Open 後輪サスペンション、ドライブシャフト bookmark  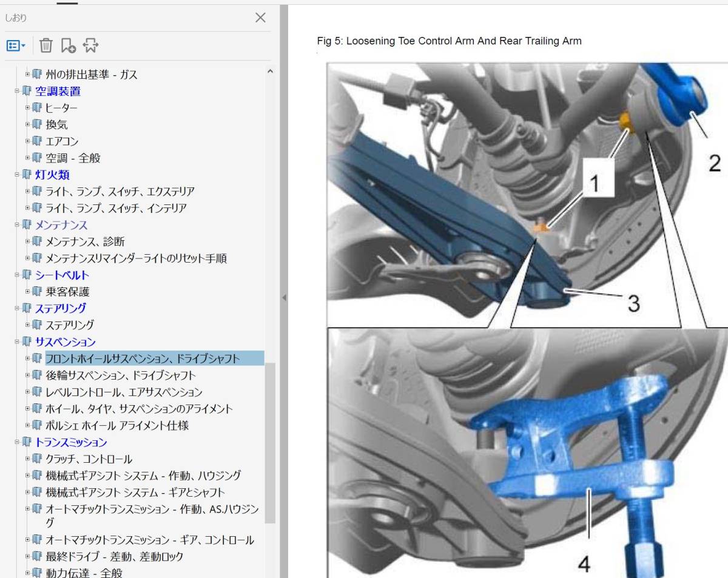(121, 375)
